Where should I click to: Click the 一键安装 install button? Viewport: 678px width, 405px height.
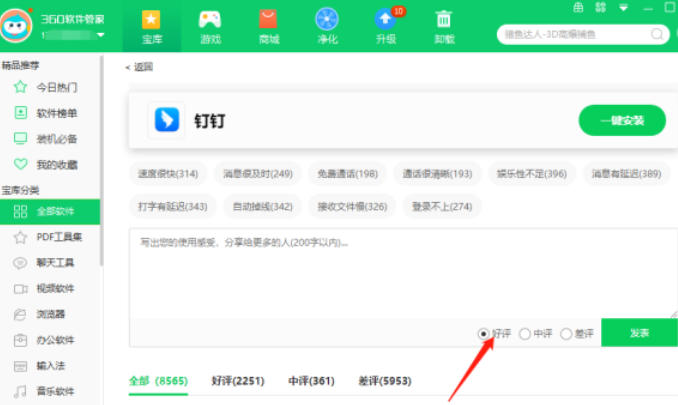621,121
